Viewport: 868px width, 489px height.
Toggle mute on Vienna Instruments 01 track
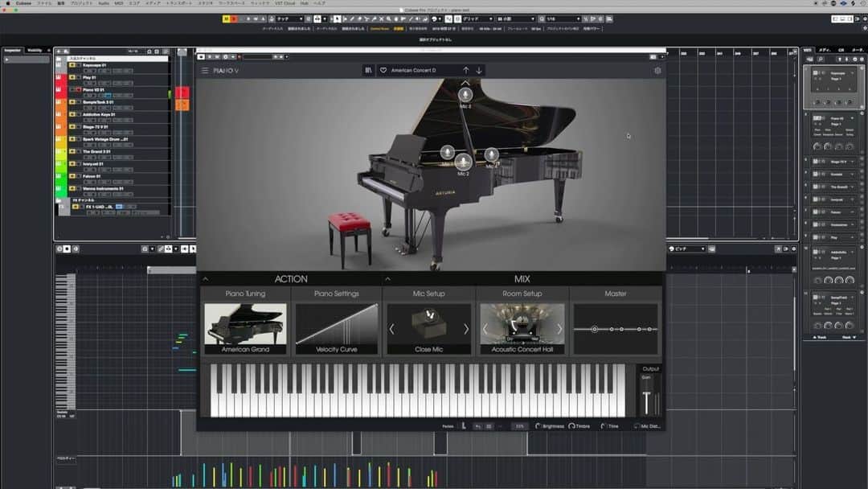point(72,189)
